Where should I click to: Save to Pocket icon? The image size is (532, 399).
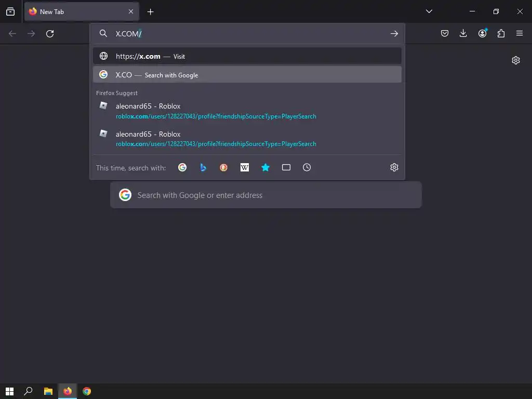(445, 33)
